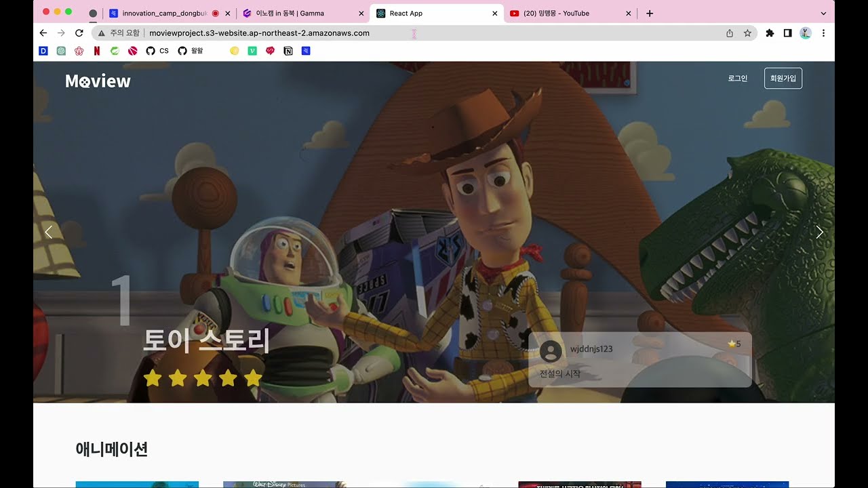Click the review's star score of 5
This screenshot has width=868, height=488.
[734, 344]
